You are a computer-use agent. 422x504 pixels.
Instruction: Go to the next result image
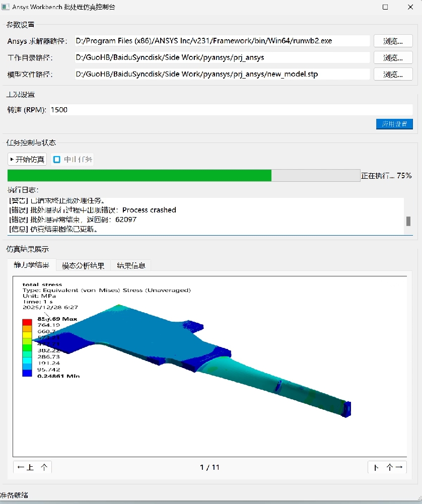tap(387, 467)
